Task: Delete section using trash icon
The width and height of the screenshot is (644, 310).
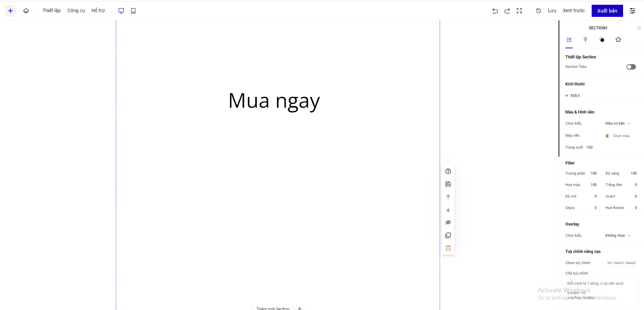Action: coord(448,248)
